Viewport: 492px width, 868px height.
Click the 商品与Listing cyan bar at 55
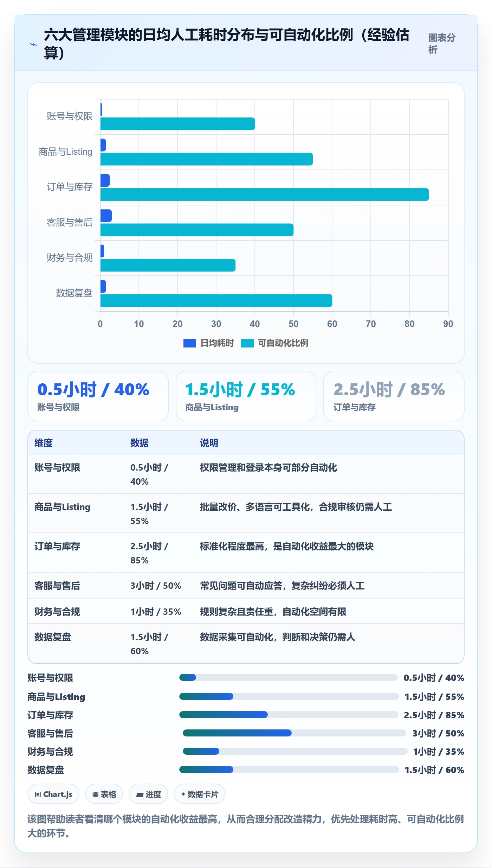[x=206, y=159]
